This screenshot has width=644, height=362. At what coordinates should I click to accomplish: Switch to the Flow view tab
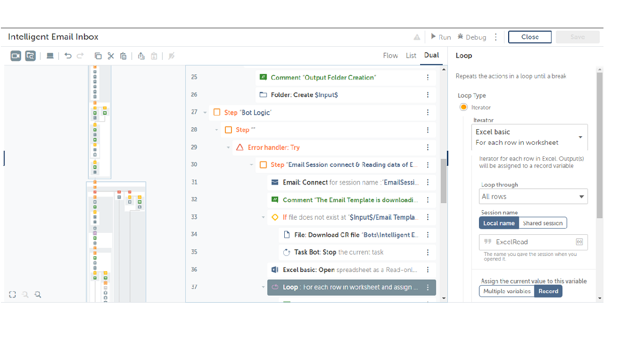(x=390, y=55)
